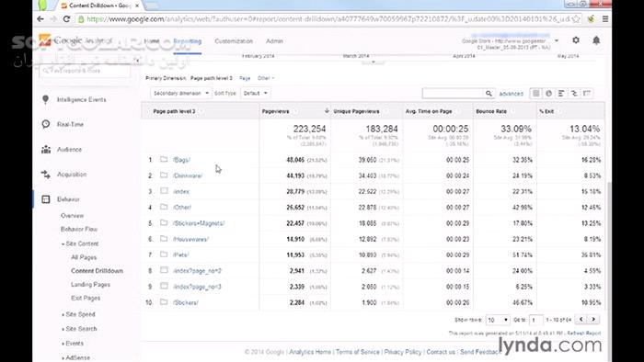Click the table search magnifier icon
The image size is (644, 362).
point(489,94)
